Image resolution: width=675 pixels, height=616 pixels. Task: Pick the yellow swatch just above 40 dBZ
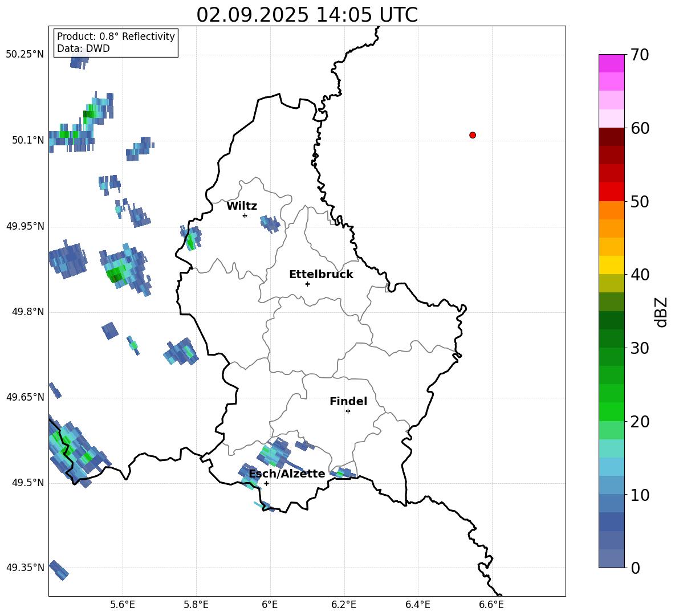pos(612,265)
